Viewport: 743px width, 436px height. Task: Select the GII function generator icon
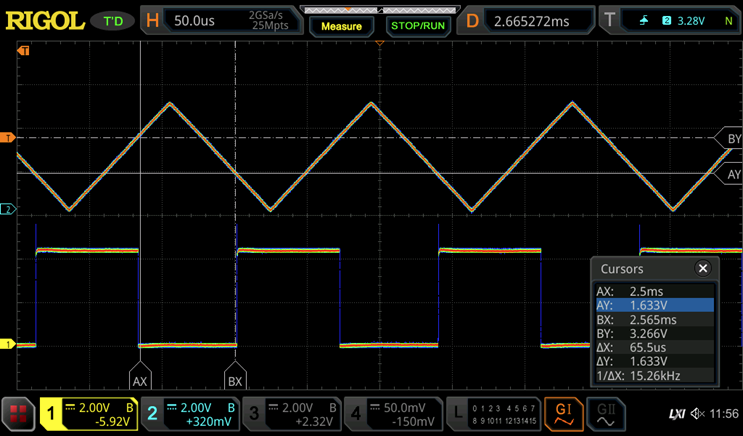[x=606, y=412]
